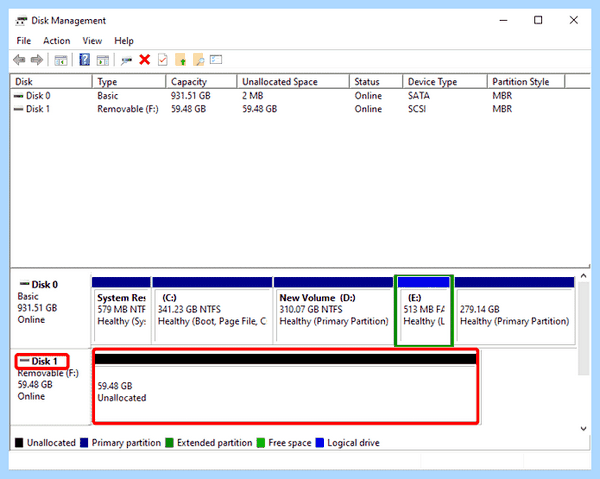Click '931.51 GB' capacity cell of Disk 0
Viewport: 600px width, 479px height.
pos(191,96)
